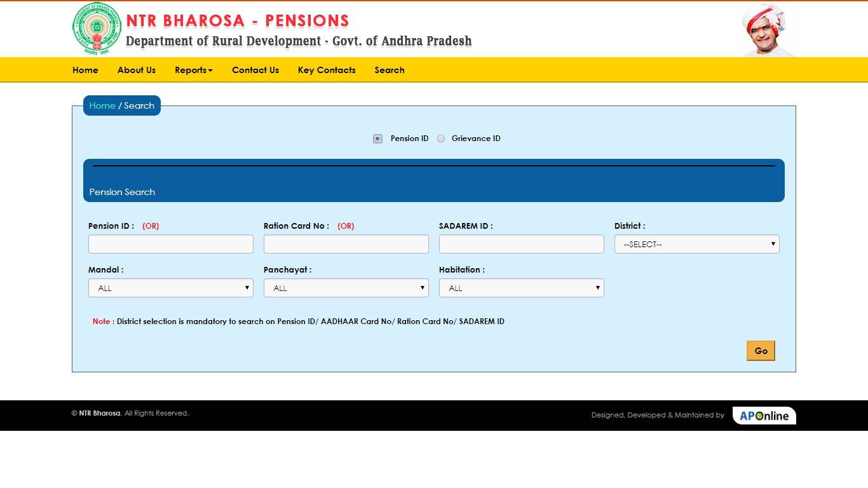868x488 pixels.
Task: Click the Pension ID input field
Action: (x=170, y=243)
